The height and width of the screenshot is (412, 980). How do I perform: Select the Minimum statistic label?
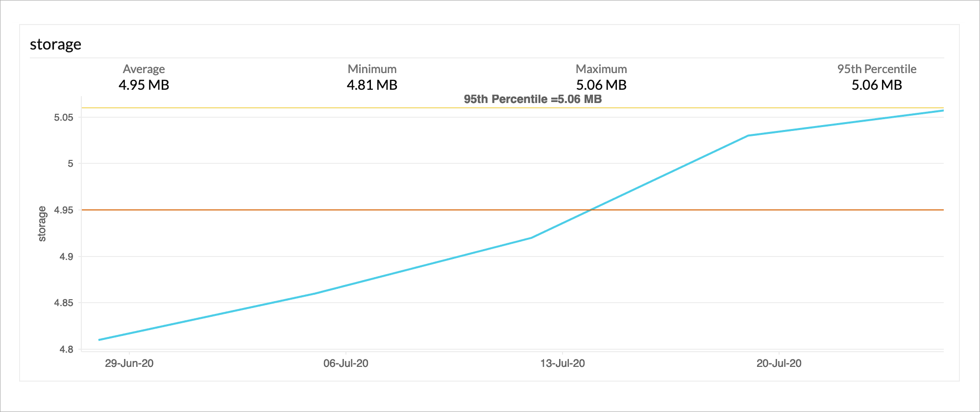click(x=372, y=69)
